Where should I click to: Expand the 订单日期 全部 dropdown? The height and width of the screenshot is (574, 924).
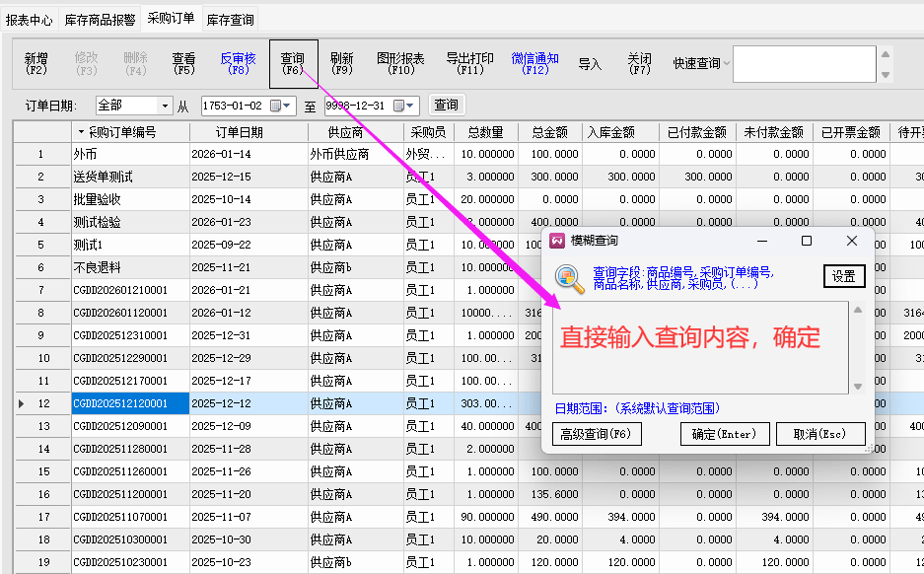tap(164, 106)
